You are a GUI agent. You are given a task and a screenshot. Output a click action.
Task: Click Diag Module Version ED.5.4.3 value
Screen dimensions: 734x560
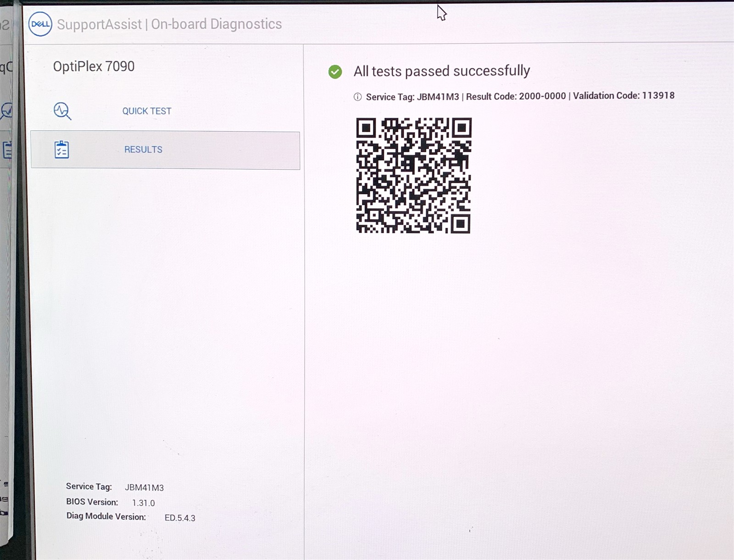(x=180, y=518)
